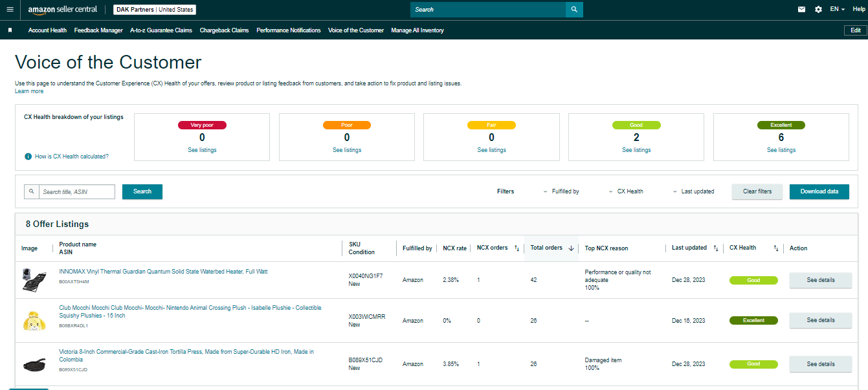The height and width of the screenshot is (390, 868).
Task: Click the Very poor red badge
Action: tap(202, 125)
